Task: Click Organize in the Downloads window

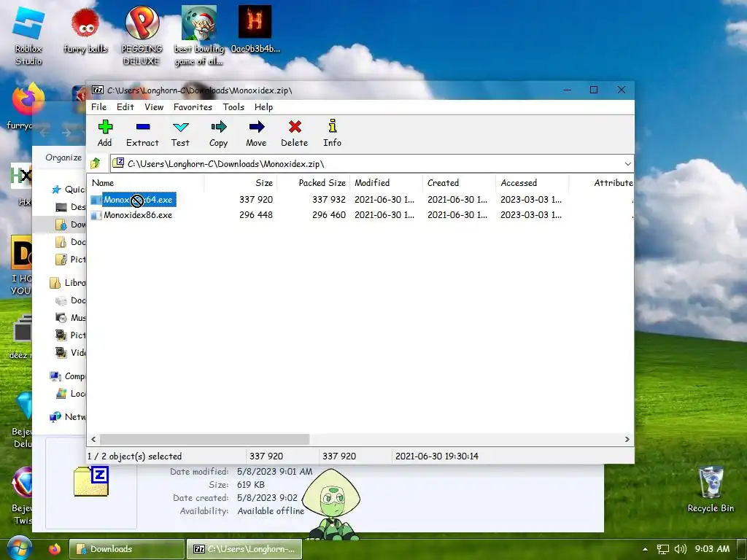Action: point(63,157)
